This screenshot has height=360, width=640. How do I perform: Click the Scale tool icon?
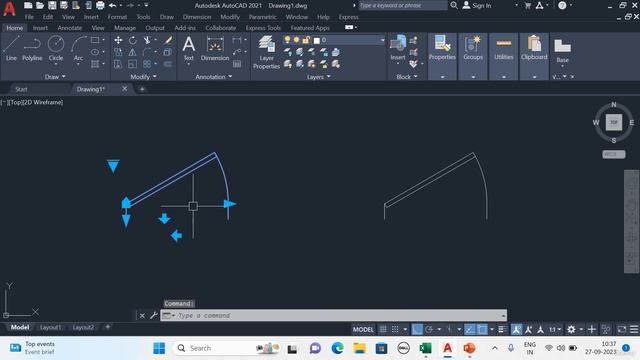[133, 64]
